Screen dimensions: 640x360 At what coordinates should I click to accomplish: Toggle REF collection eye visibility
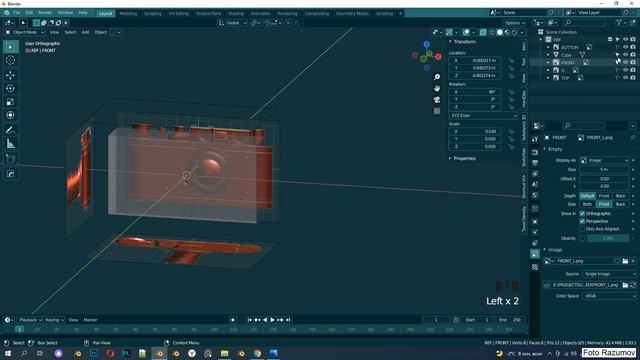tap(625, 40)
